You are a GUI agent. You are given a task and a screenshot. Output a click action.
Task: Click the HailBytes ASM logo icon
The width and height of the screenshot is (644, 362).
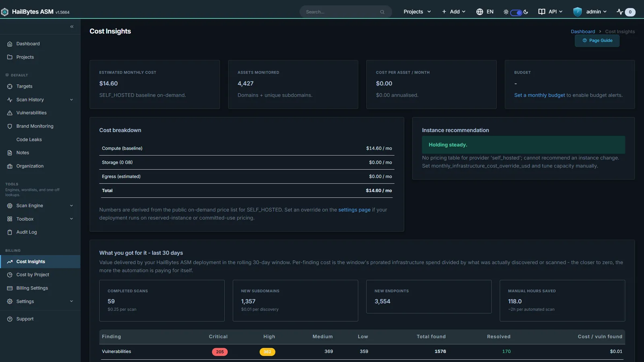click(x=5, y=12)
